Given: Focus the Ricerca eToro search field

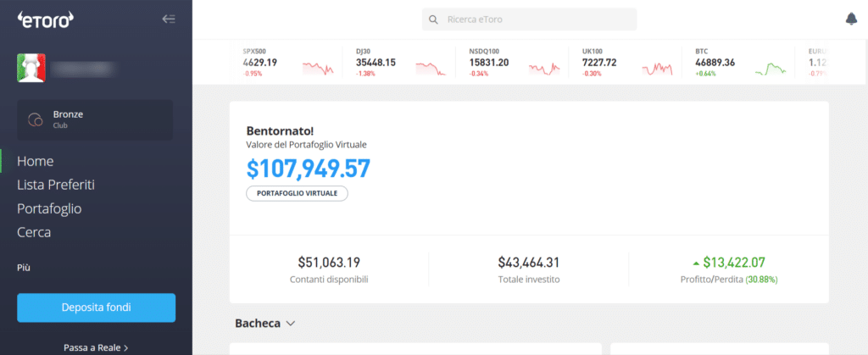Looking at the screenshot, I should (529, 19).
